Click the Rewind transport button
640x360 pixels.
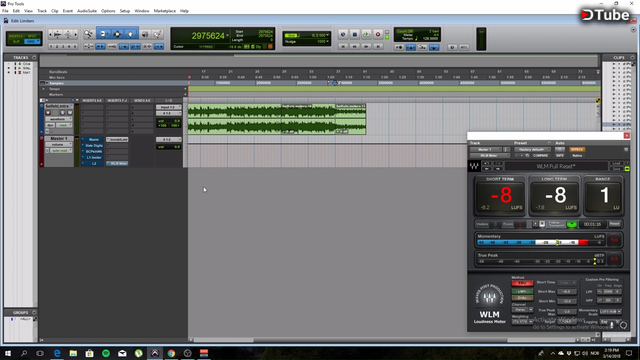coord(355,47)
